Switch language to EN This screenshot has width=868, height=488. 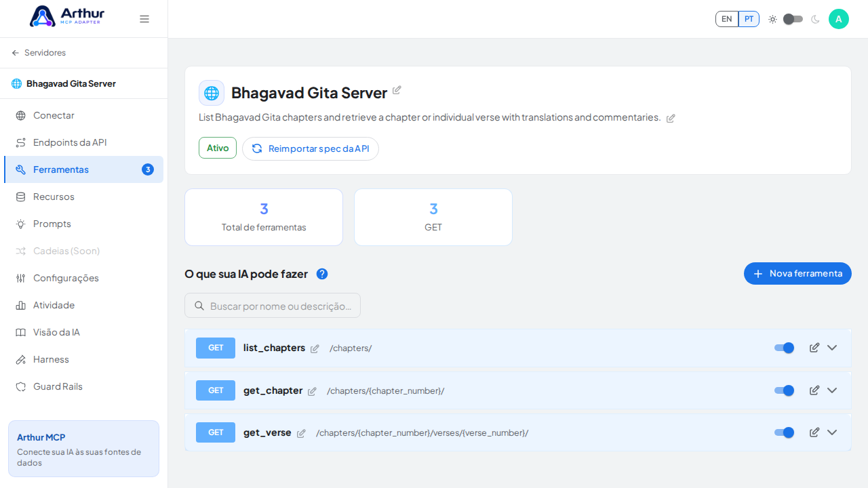[727, 19]
